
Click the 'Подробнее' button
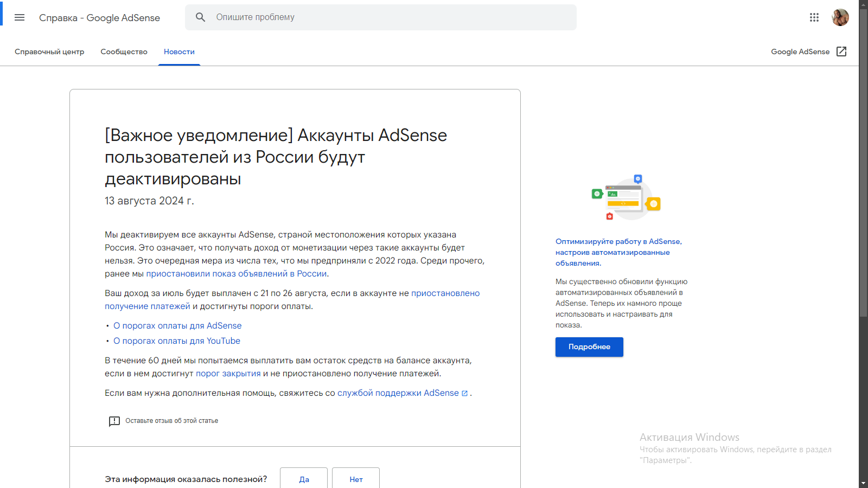coord(589,347)
